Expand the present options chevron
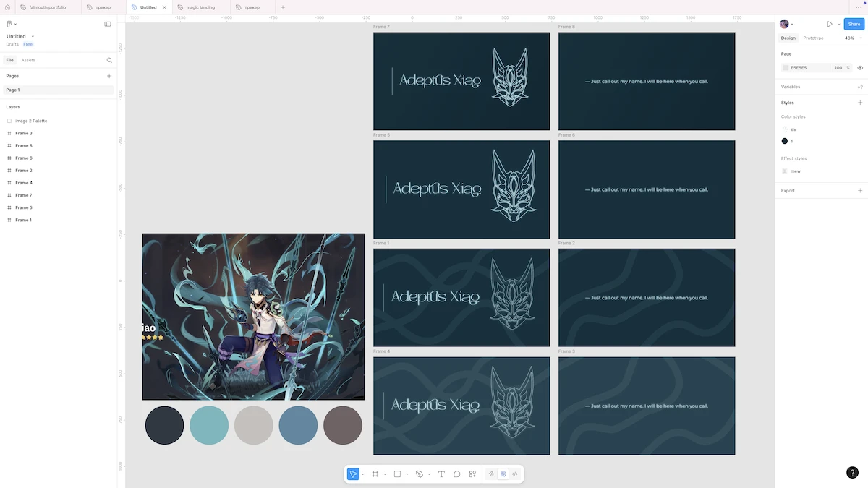 tap(839, 24)
